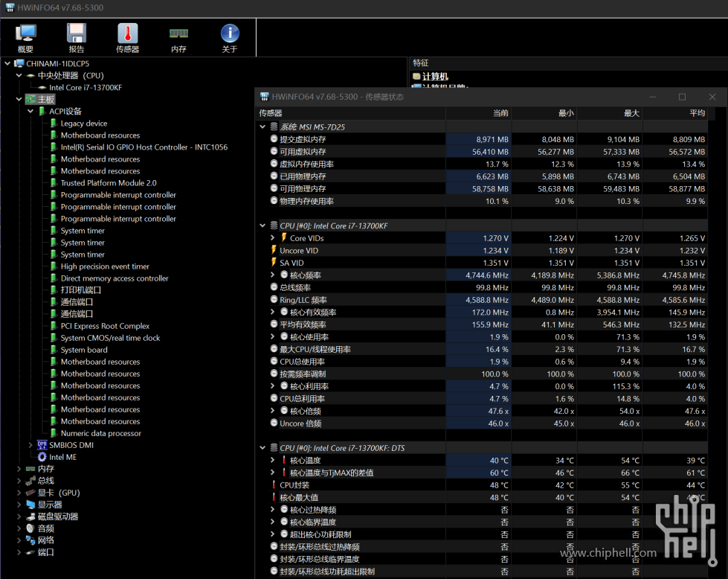Select the 计算机 feature entry
The image size is (728, 579).
point(435,76)
